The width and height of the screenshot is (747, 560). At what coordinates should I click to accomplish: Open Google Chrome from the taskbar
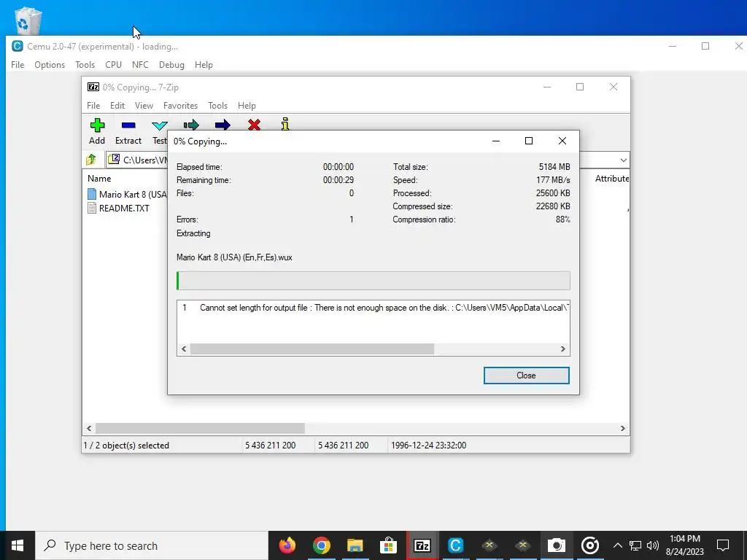(x=322, y=545)
